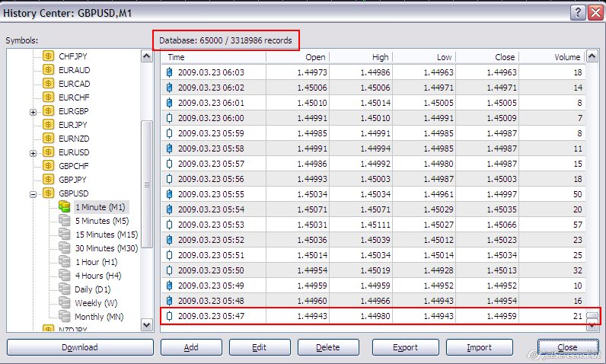Screen dimensions: 606x364
Task: Click the GBPUSD symbol coin icon
Action: (x=48, y=193)
